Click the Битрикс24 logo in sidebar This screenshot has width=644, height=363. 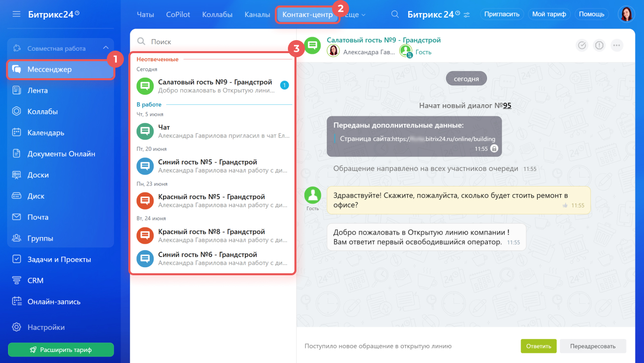coord(54,14)
